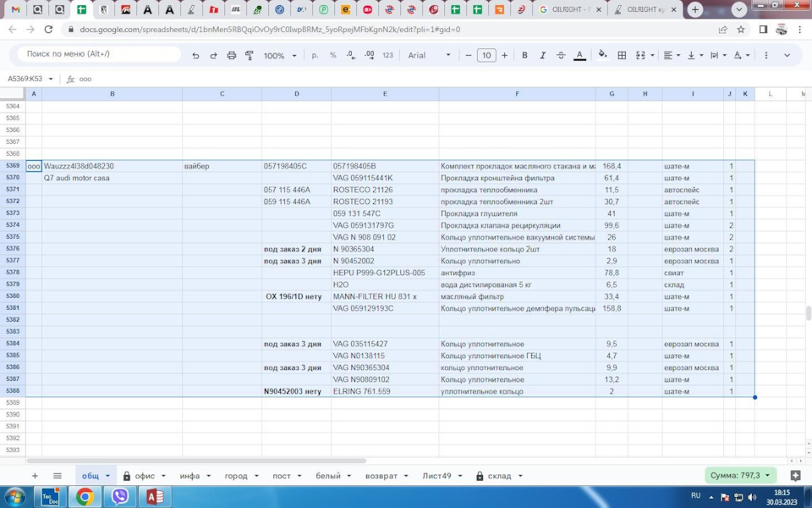Screen dimensions: 812x508
Task: Click the text color underlined A button
Action: [579, 55]
